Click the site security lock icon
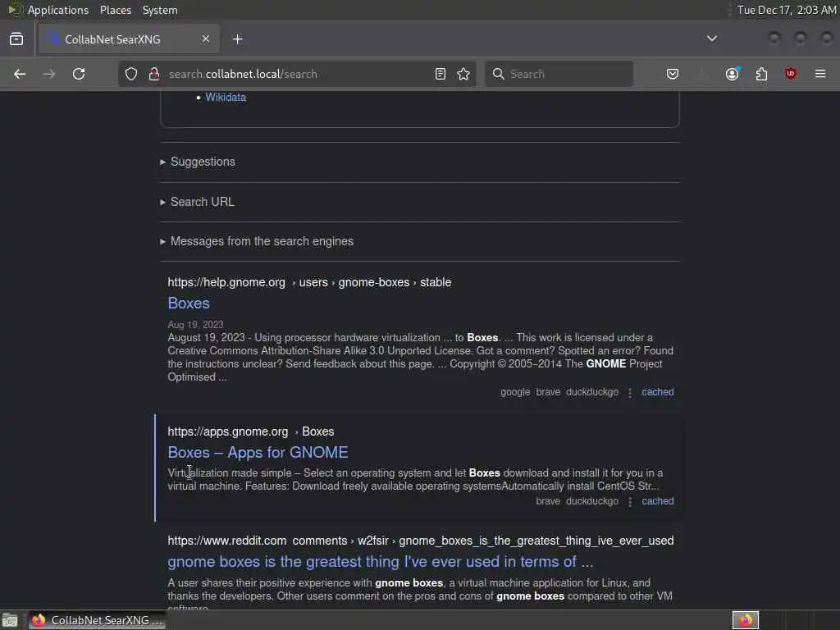The image size is (840, 630). (x=154, y=74)
